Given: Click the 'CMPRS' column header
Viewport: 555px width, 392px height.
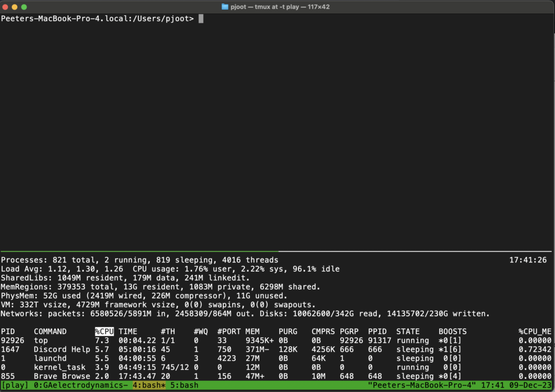Looking at the screenshot, I should click(323, 331).
